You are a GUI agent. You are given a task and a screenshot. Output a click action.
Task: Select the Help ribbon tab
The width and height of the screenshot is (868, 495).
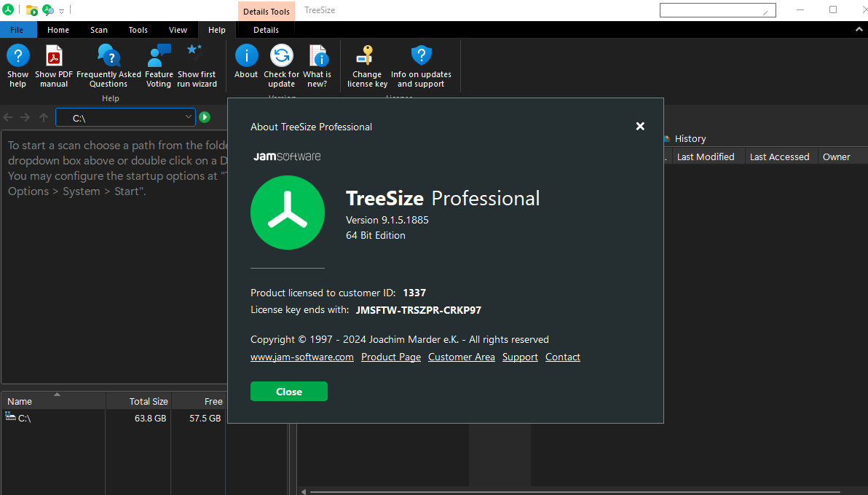(216, 30)
